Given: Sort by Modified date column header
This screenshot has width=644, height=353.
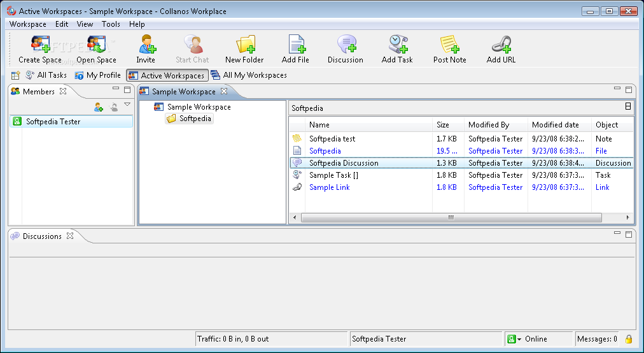Looking at the screenshot, I should point(560,125).
